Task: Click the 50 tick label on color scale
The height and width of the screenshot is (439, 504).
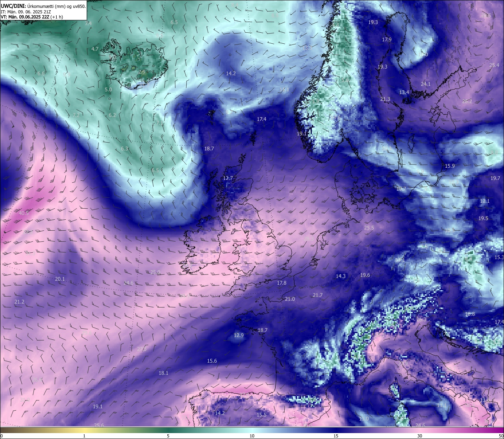Action: point(501,436)
